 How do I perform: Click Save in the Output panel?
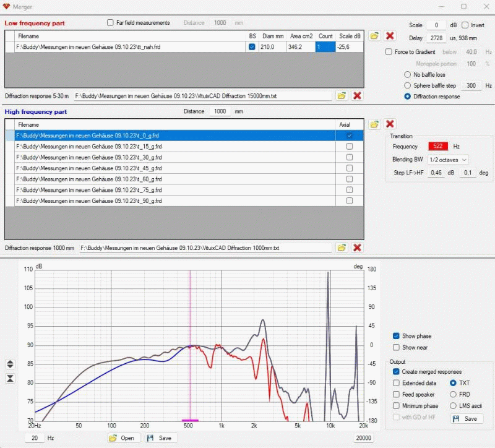coord(466,419)
